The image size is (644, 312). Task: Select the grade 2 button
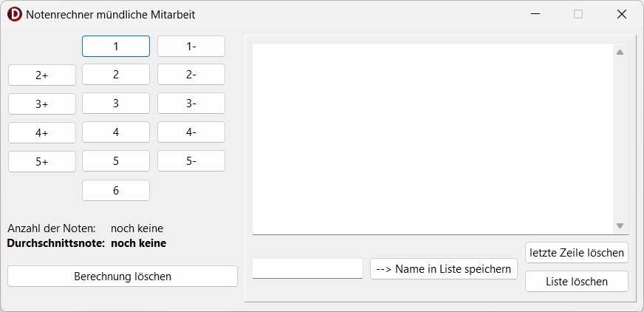click(x=116, y=75)
